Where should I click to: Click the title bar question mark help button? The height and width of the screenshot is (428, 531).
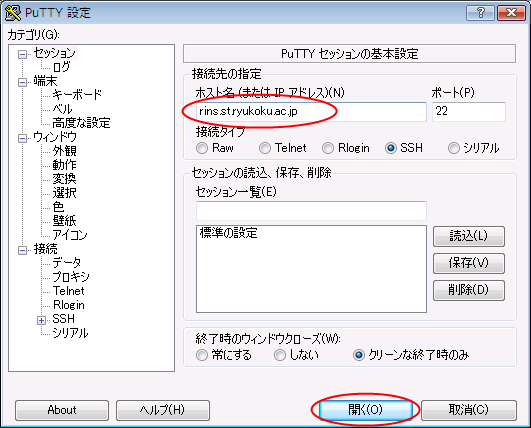480,13
